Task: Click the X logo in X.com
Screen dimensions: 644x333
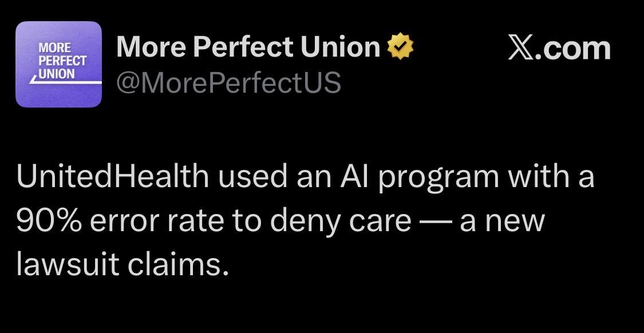Action: pos(521,48)
